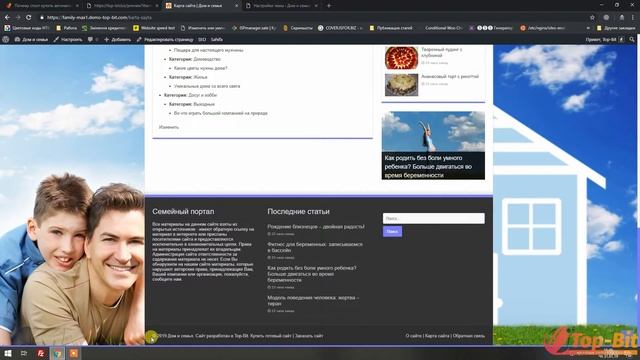This screenshot has height=360, width=640.
Task: Click the 'Изменить' edit link
Action: click(x=169, y=127)
